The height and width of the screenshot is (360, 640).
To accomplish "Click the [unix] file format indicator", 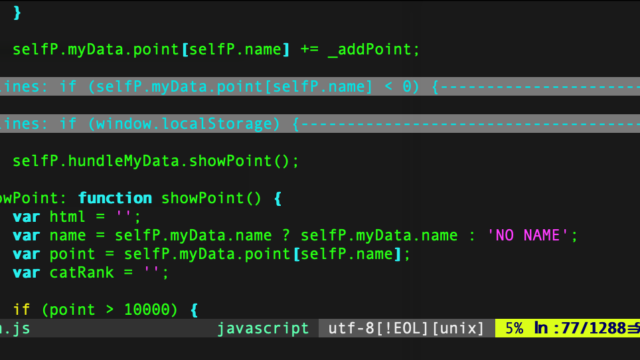I will point(458,329).
